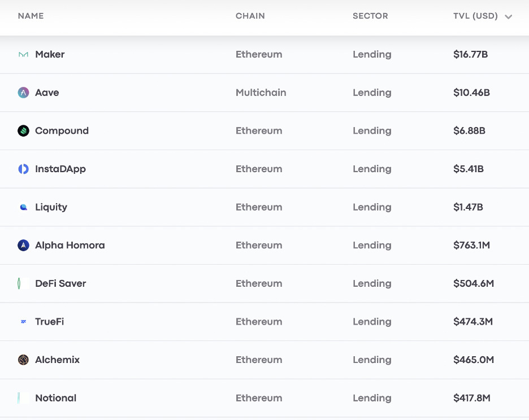Click the Liquity logo icon
529x420 pixels.
pyautogui.click(x=23, y=207)
